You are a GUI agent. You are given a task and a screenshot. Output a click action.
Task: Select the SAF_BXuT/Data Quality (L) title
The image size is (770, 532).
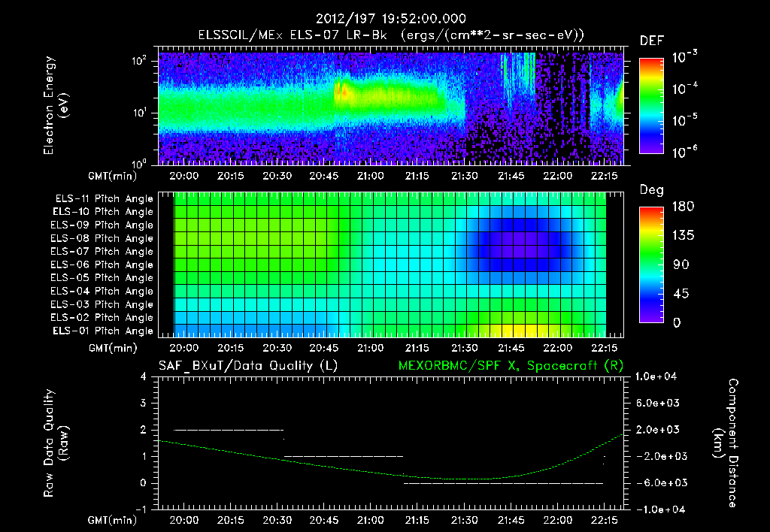tap(248, 366)
